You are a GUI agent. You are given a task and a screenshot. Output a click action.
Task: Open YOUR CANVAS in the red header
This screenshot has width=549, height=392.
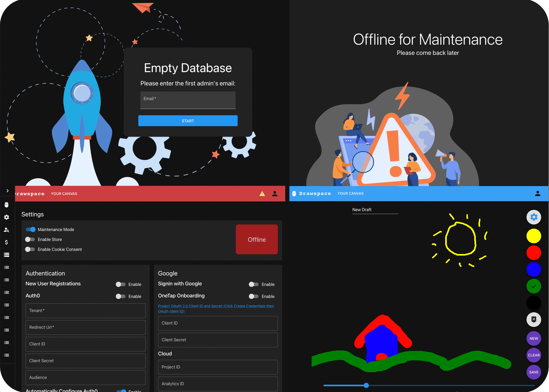pyautogui.click(x=64, y=194)
